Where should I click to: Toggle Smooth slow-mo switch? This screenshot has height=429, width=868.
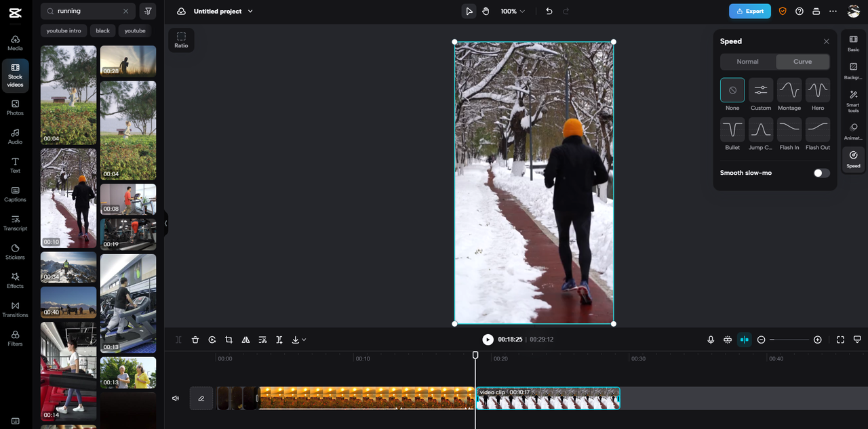coord(821,173)
